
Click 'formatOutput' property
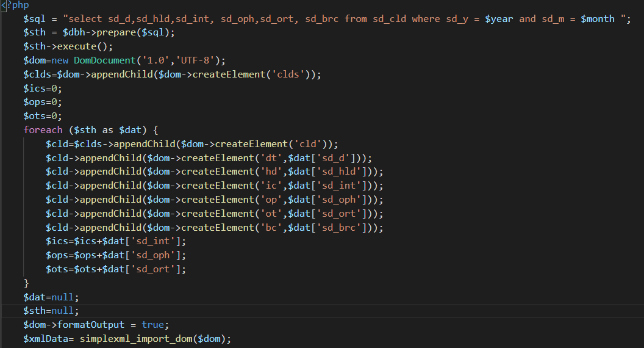pos(91,325)
